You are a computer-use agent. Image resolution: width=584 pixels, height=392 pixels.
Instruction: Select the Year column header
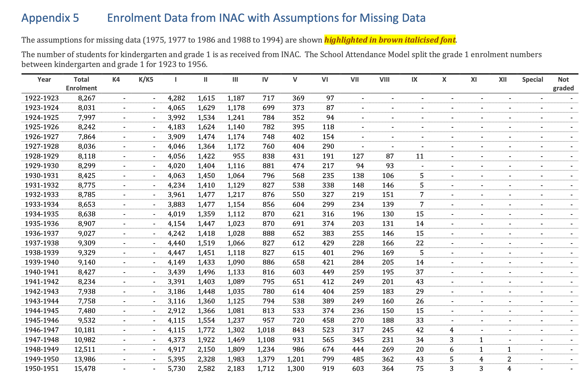click(44, 79)
